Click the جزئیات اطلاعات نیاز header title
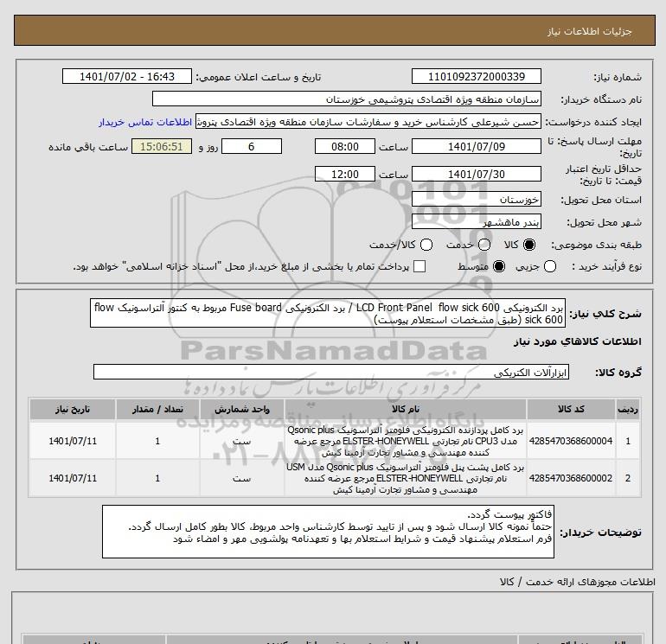Viewport: 666px width, 644px height. coord(590,31)
